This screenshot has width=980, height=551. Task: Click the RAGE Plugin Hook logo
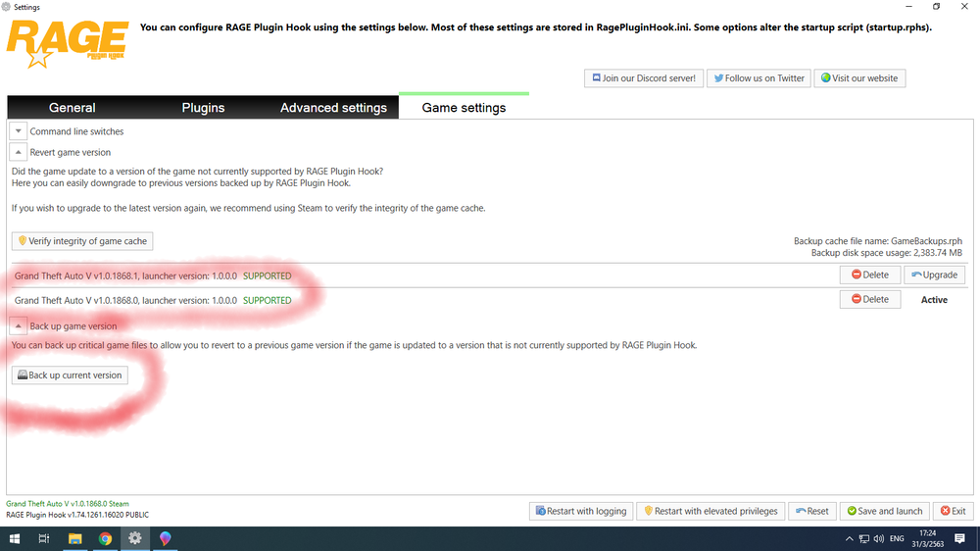(x=68, y=43)
